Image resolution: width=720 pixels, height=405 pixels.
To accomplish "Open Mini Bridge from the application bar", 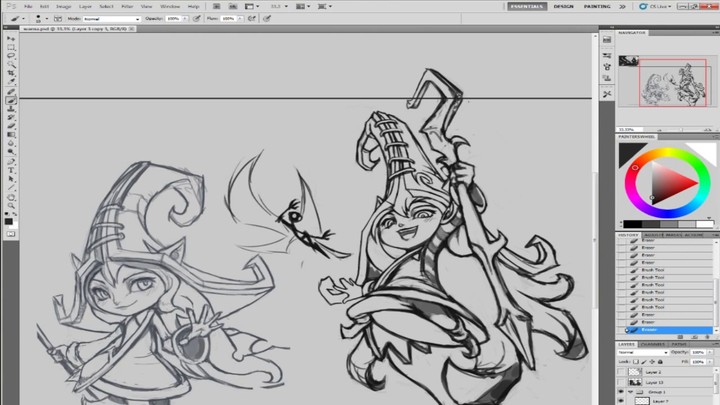I will (233, 6).
